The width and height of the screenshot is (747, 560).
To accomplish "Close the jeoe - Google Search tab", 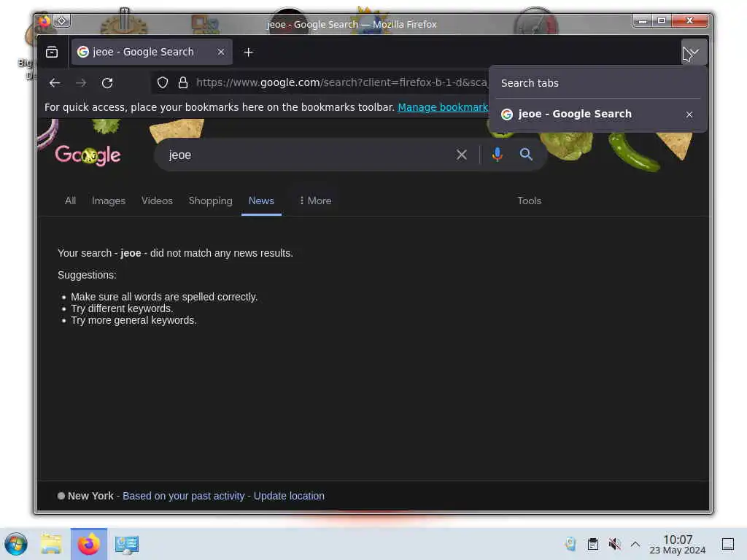I will tap(220, 52).
